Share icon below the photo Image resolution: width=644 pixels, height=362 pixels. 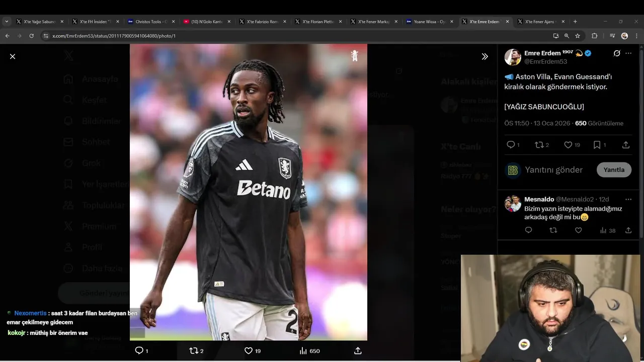coord(358,350)
